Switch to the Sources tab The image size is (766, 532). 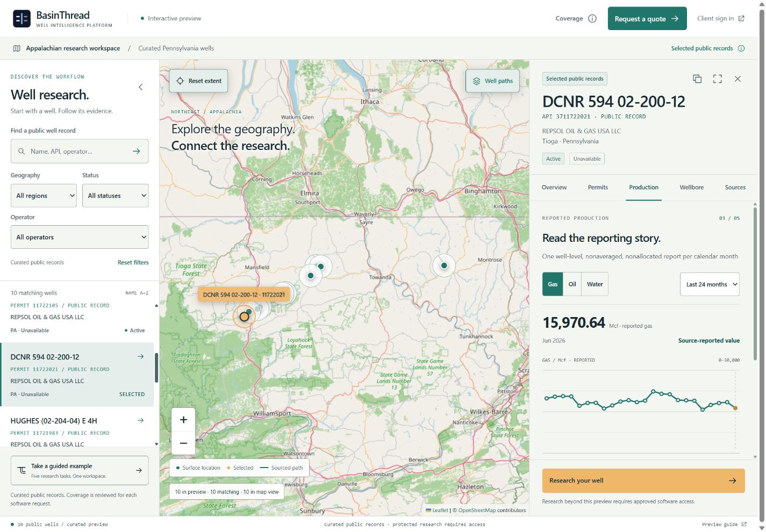[735, 188]
